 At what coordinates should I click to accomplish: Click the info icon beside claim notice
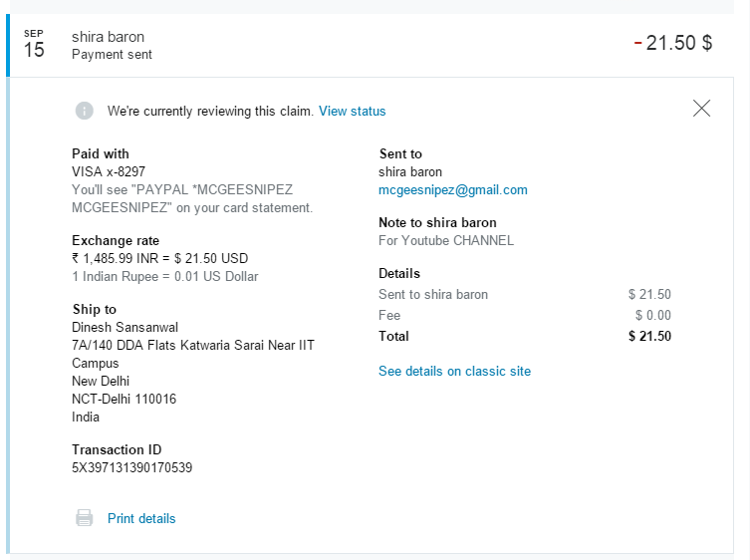(x=85, y=111)
